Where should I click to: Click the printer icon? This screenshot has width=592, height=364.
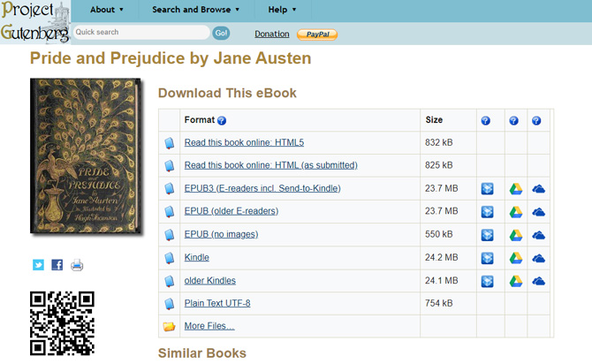click(x=77, y=265)
